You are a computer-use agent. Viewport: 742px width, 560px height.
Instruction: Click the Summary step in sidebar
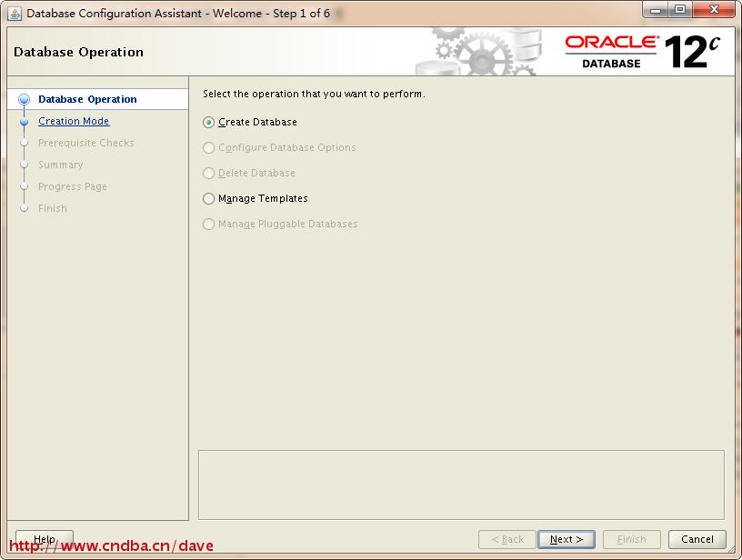pyautogui.click(x=61, y=165)
